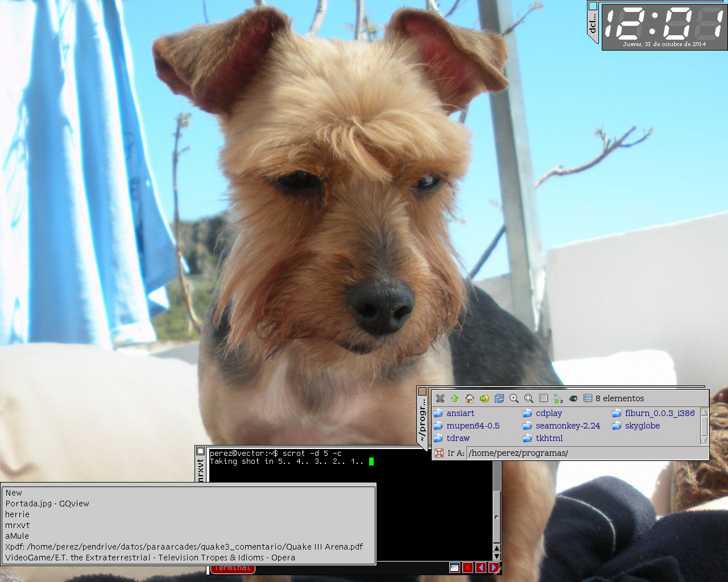Viewport: 728px width, 582px height.
Task: Refresh the programas folder listing
Action: [x=499, y=398]
